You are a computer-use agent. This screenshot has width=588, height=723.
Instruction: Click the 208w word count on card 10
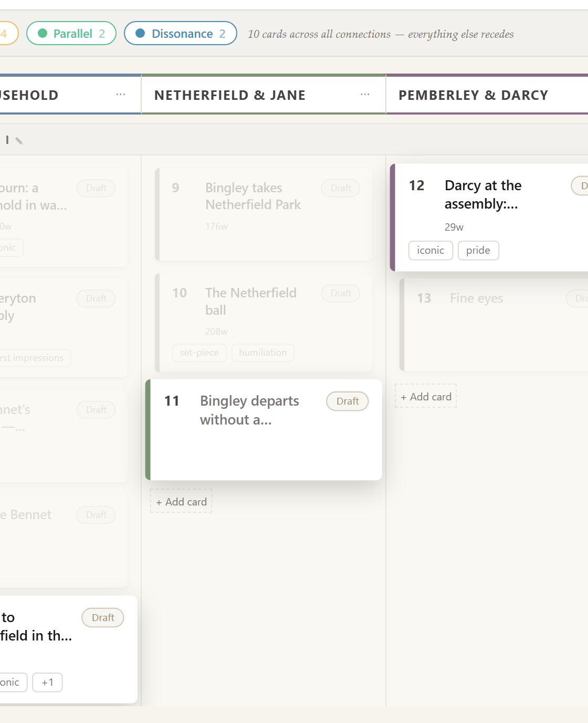216,332
